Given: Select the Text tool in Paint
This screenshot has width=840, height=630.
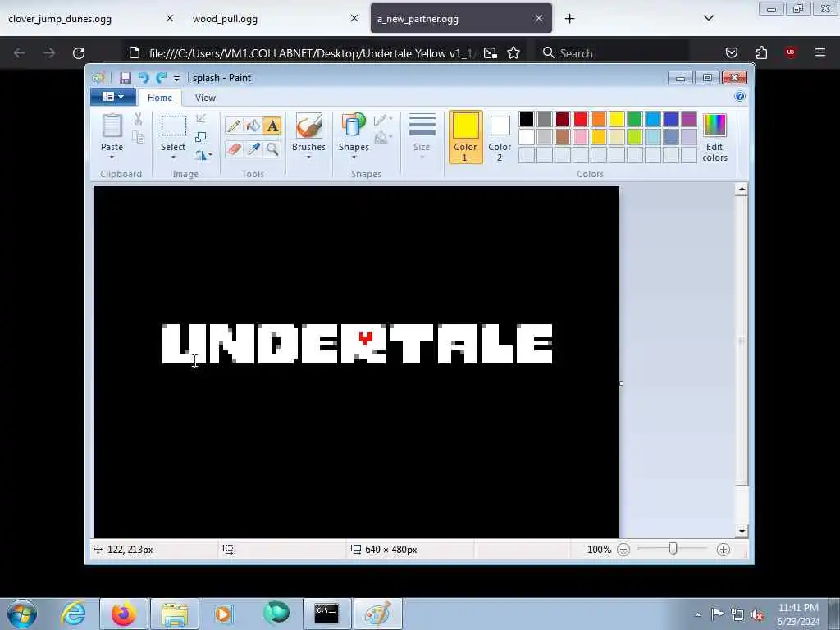Looking at the screenshot, I should pyautogui.click(x=272, y=126).
